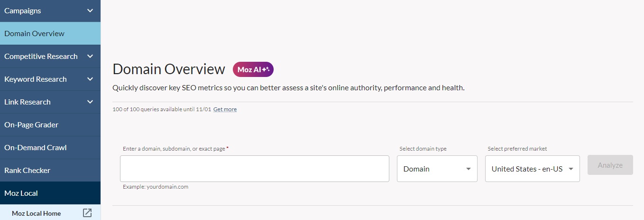Viewport: 644px width, 220px height.
Task: Open the preferred market dropdown
Action: (533, 169)
